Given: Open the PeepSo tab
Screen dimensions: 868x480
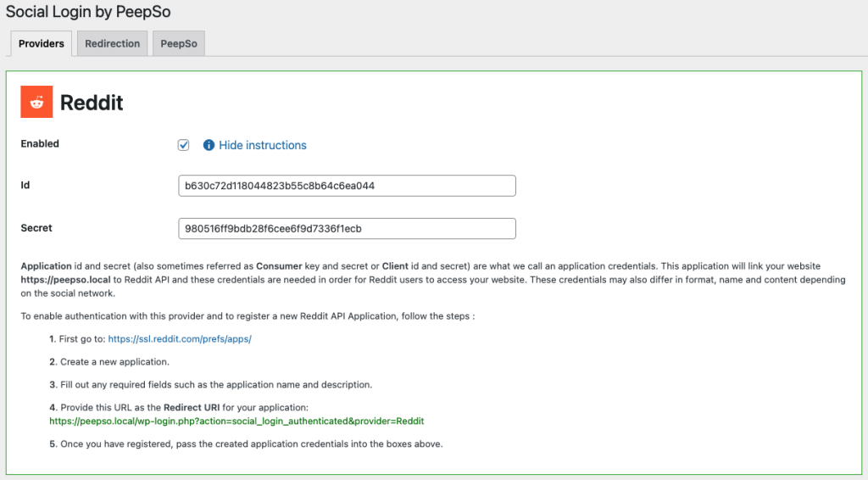Looking at the screenshot, I should coord(179,44).
